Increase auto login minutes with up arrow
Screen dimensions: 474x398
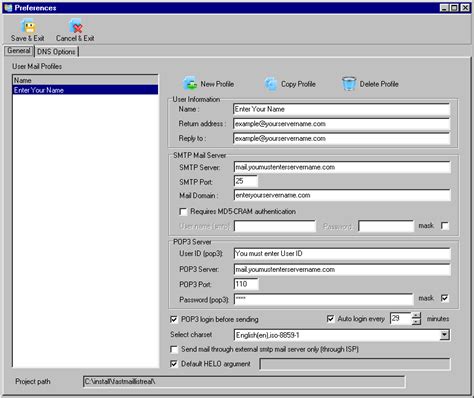pyautogui.click(x=416, y=315)
